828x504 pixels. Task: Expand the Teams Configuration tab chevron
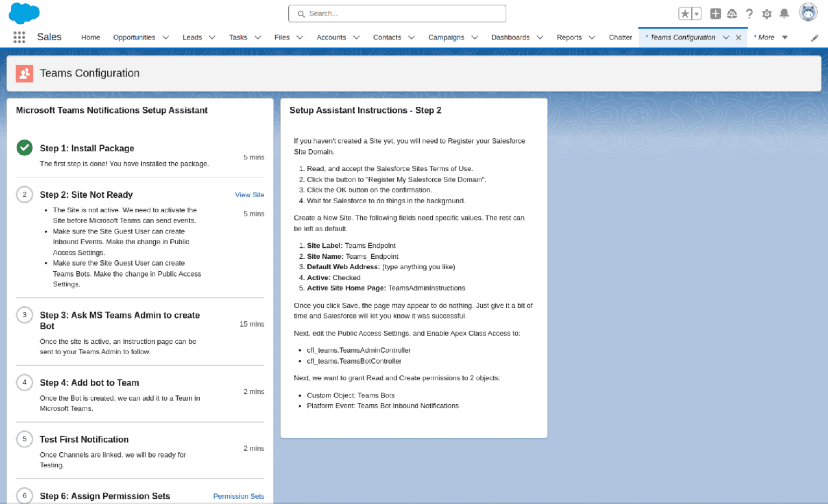(x=726, y=37)
